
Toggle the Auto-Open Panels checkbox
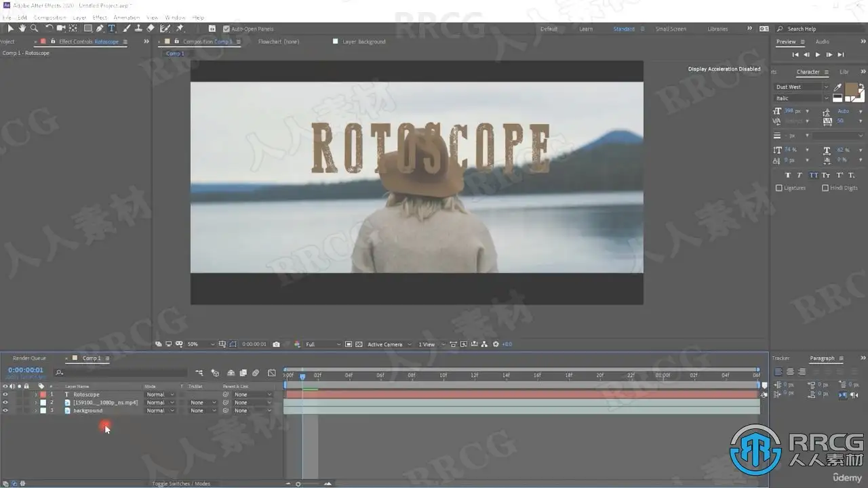pos(226,29)
